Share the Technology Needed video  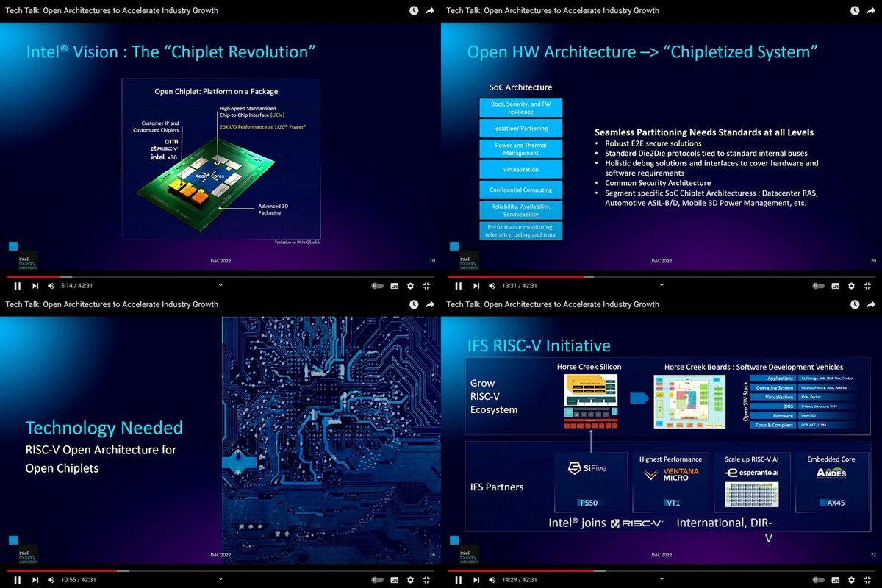point(430,304)
